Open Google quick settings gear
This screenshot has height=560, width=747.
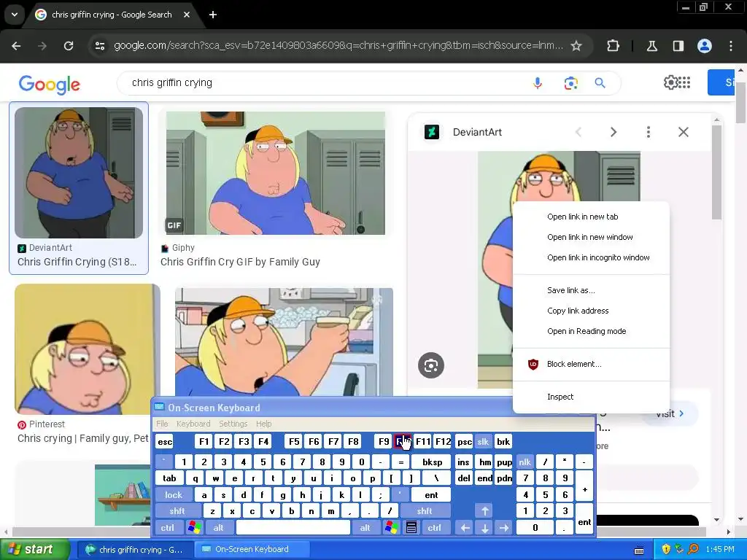coord(671,82)
